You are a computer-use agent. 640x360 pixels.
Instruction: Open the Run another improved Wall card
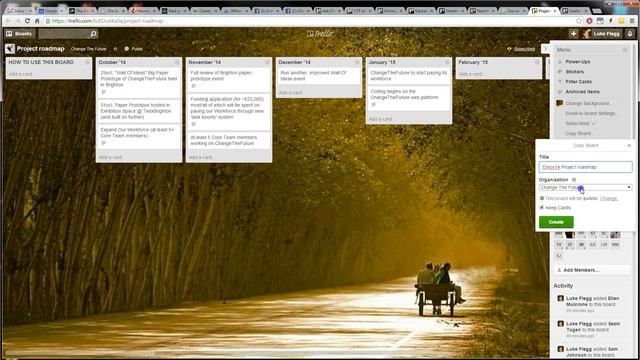pos(318,76)
